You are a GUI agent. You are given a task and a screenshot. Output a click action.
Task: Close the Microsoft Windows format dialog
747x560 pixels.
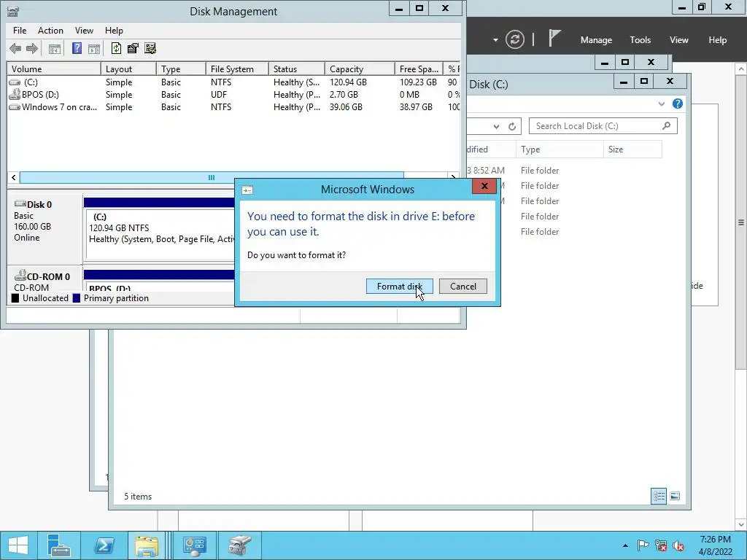click(484, 186)
